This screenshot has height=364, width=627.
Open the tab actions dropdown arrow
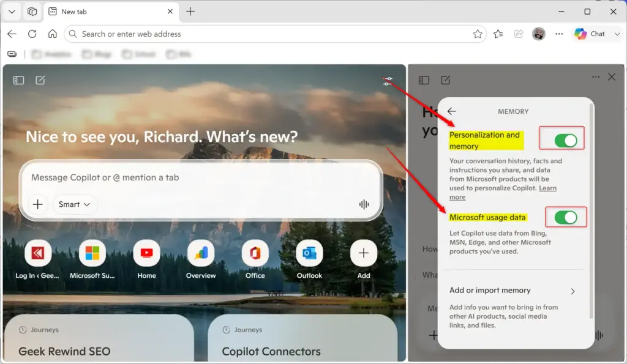click(12, 12)
